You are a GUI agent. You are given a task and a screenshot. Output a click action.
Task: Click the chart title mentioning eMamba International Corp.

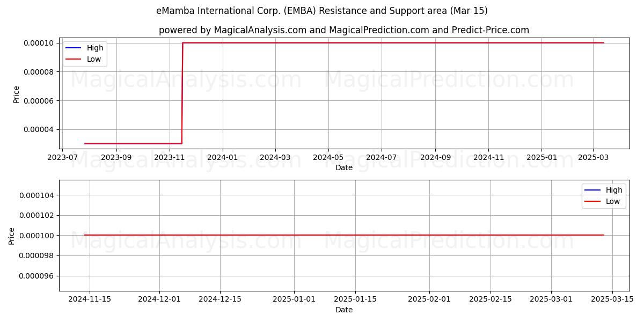pyautogui.click(x=322, y=11)
